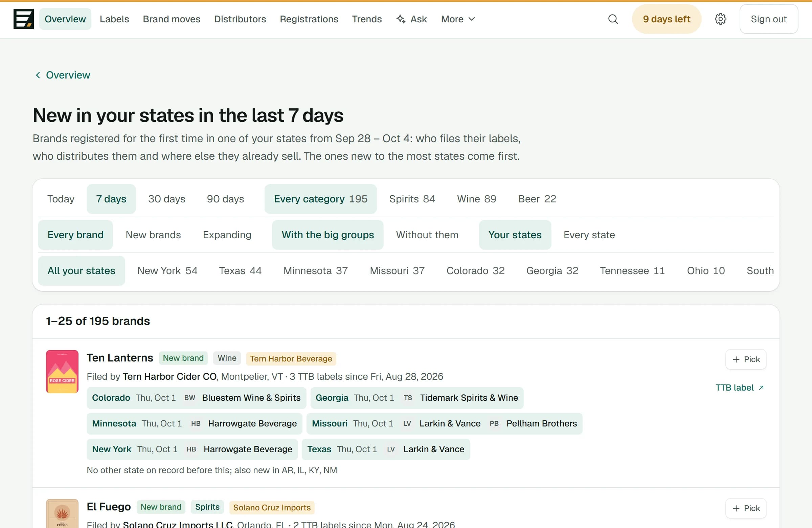812x528 pixels.
Task: Select 30 days time range
Action: 166,199
